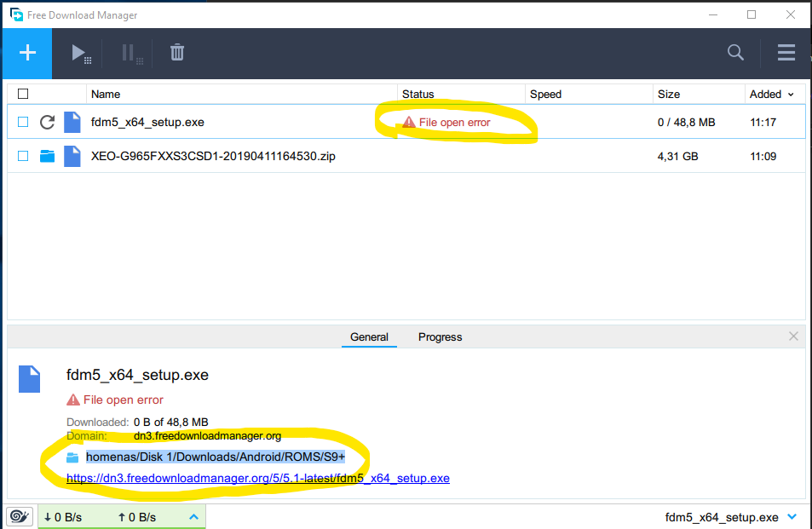
Task: Click the 0 B of 48,8 MB downloaded text
Action: (x=171, y=422)
